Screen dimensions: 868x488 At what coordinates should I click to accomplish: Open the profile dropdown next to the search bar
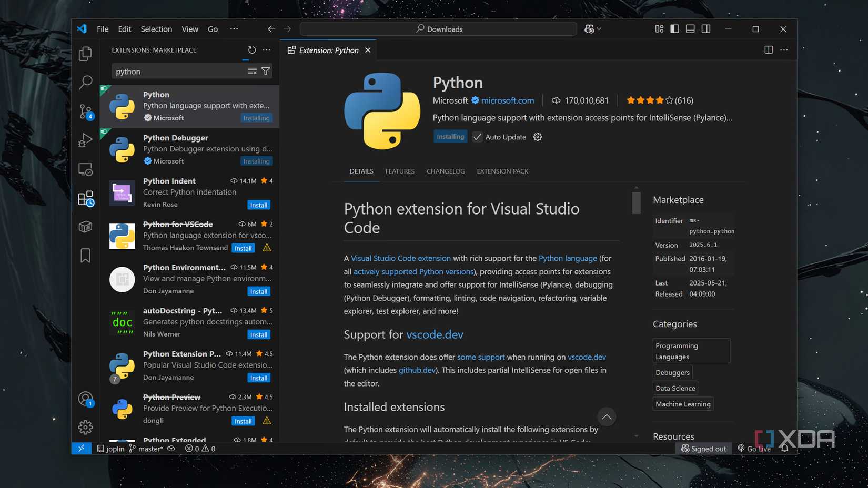click(592, 29)
